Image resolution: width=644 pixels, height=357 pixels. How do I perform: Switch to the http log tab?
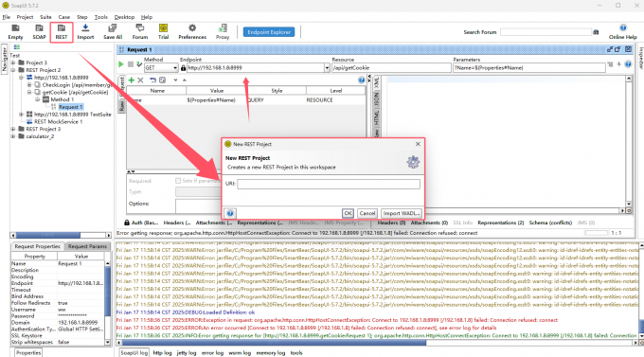pyautogui.click(x=162, y=353)
